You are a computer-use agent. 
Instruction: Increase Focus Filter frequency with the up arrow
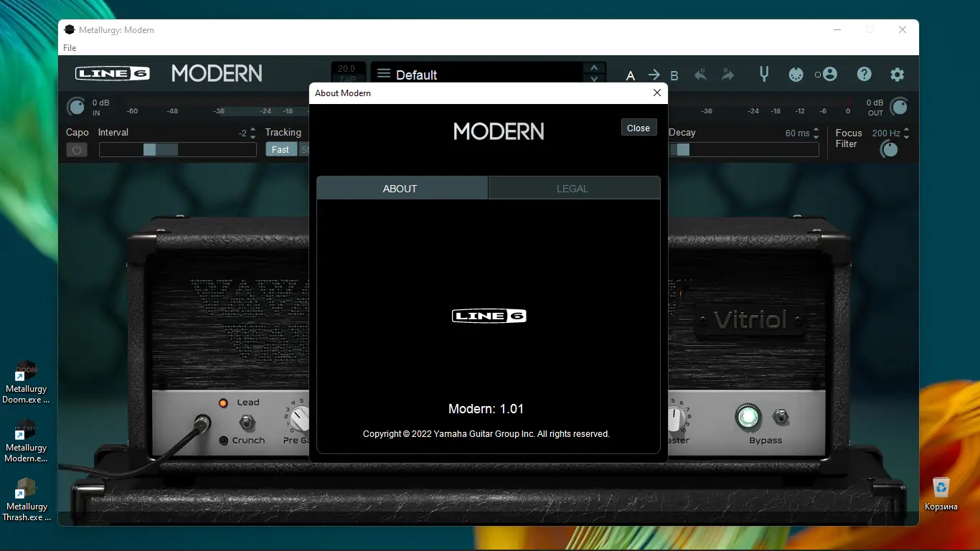coord(907,129)
